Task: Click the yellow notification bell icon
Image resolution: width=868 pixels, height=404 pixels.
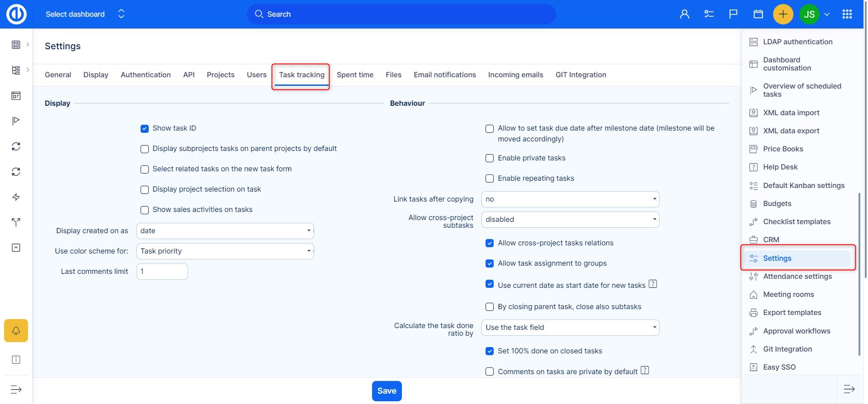Action: tap(16, 330)
